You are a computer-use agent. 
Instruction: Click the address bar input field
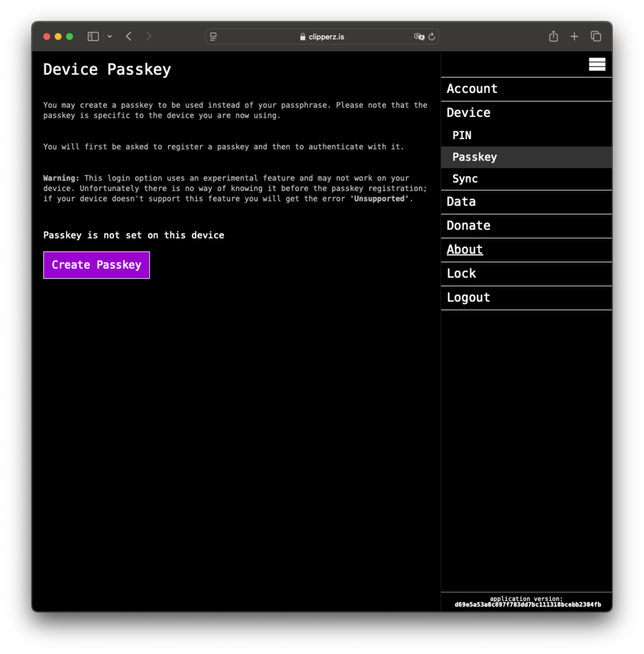click(322, 36)
